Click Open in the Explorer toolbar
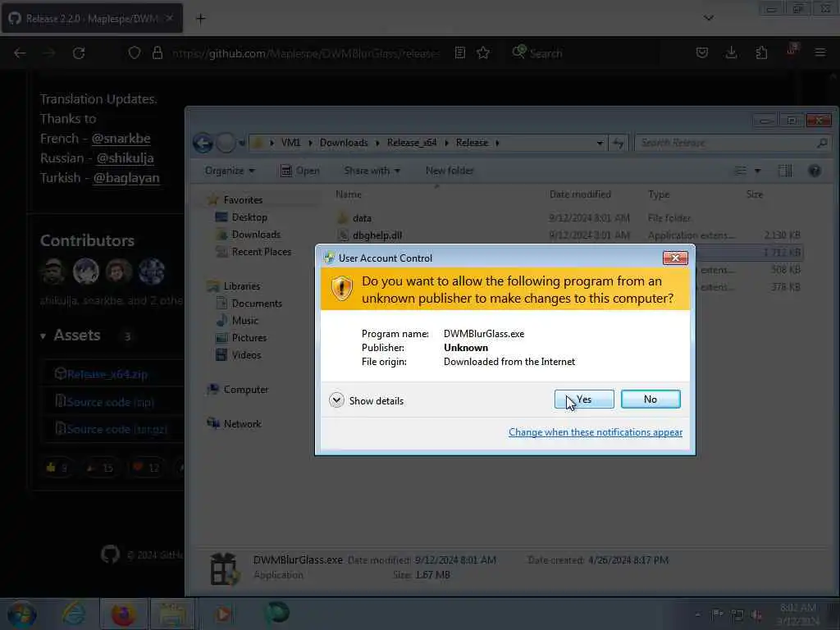 click(x=300, y=171)
